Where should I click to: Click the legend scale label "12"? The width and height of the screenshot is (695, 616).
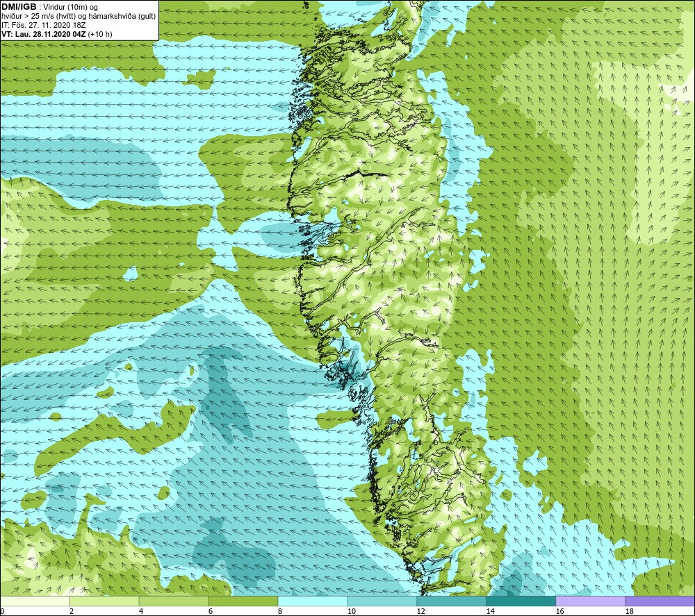pyautogui.click(x=421, y=611)
